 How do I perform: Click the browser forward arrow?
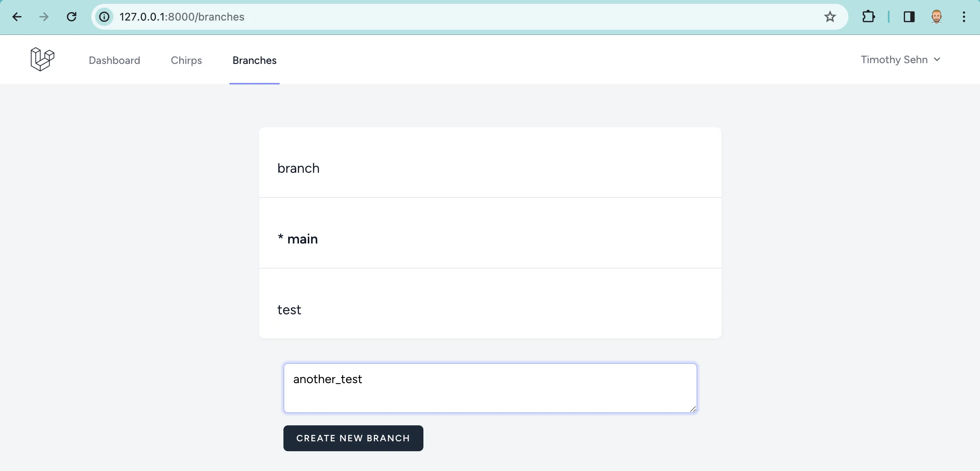click(44, 16)
